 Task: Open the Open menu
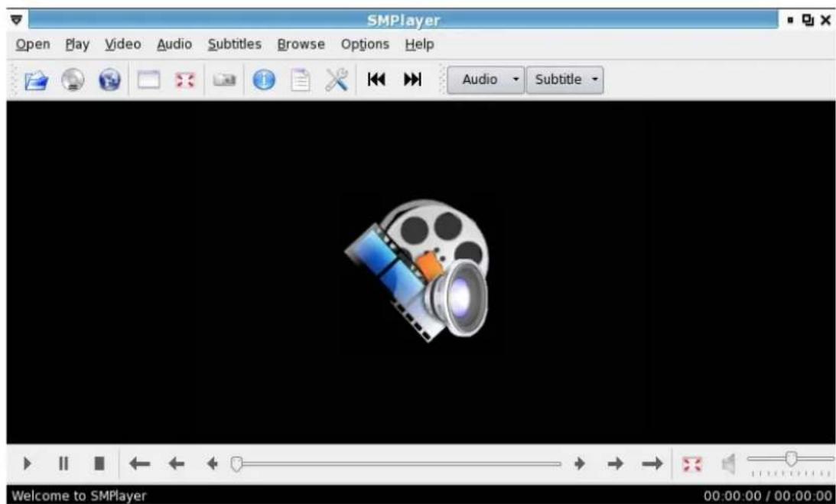[33, 44]
